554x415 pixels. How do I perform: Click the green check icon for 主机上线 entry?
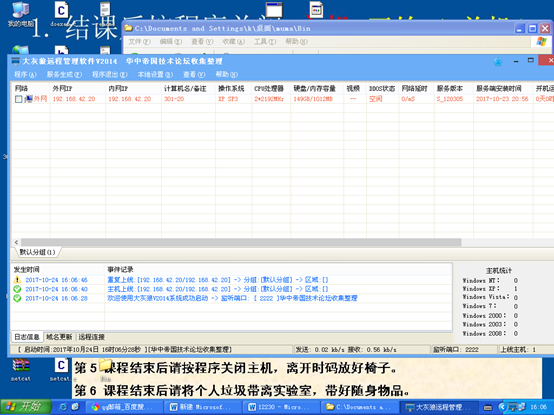point(17,289)
